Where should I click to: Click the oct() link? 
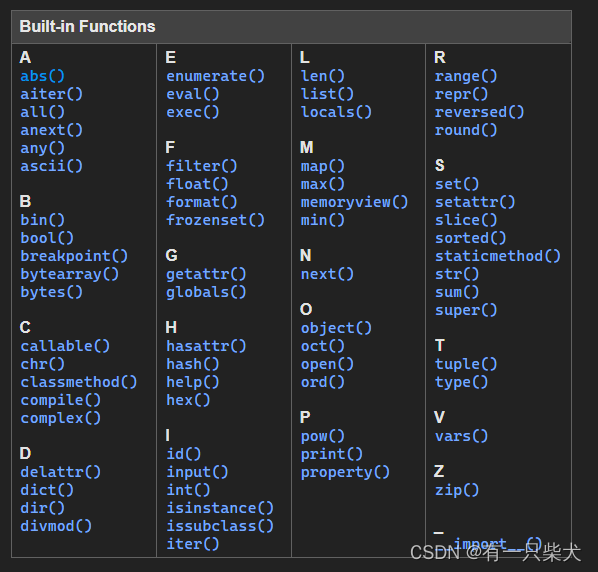point(323,346)
